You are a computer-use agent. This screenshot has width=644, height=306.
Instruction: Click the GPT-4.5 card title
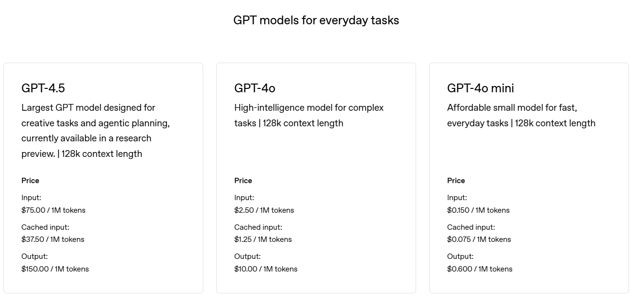click(43, 88)
